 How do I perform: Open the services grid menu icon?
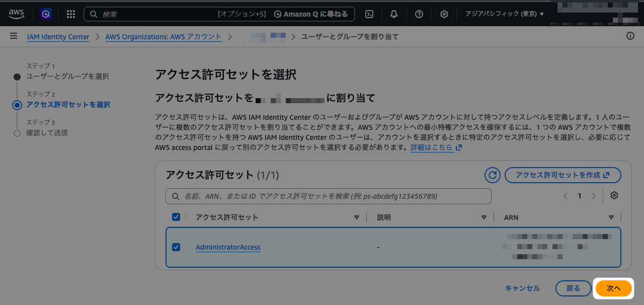tap(71, 14)
